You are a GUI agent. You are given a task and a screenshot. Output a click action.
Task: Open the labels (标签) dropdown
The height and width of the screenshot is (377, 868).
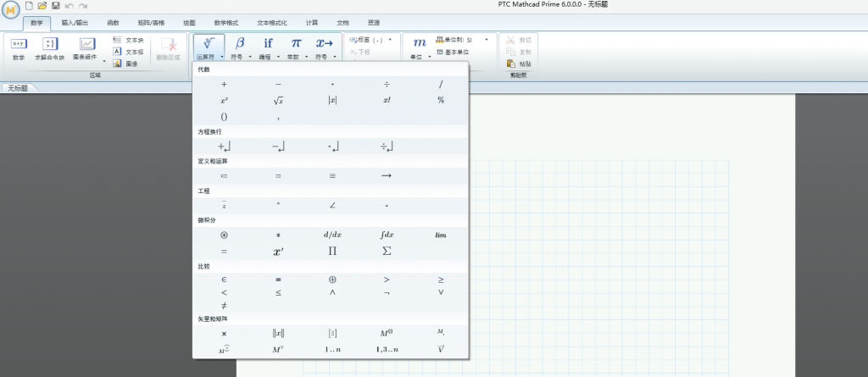tap(370, 40)
